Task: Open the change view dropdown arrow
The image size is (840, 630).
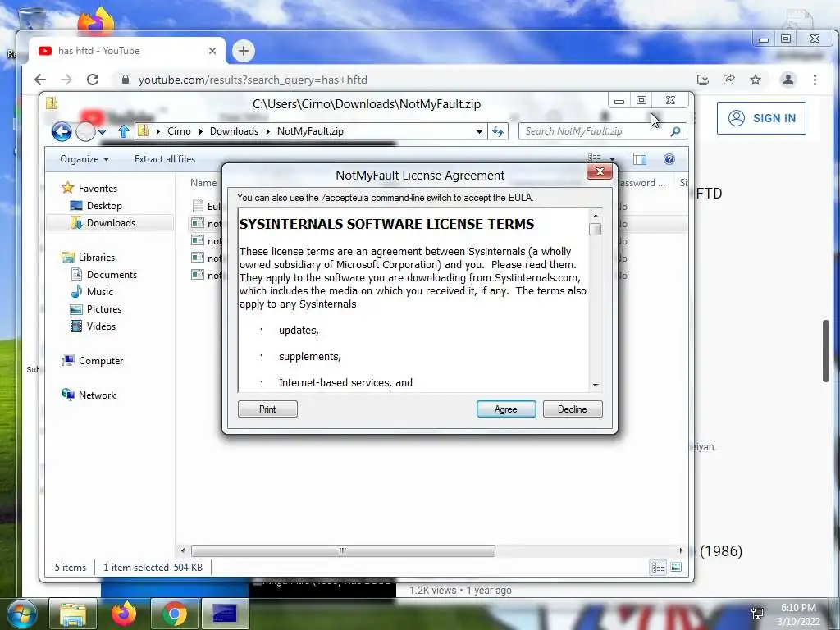Action: point(612,159)
